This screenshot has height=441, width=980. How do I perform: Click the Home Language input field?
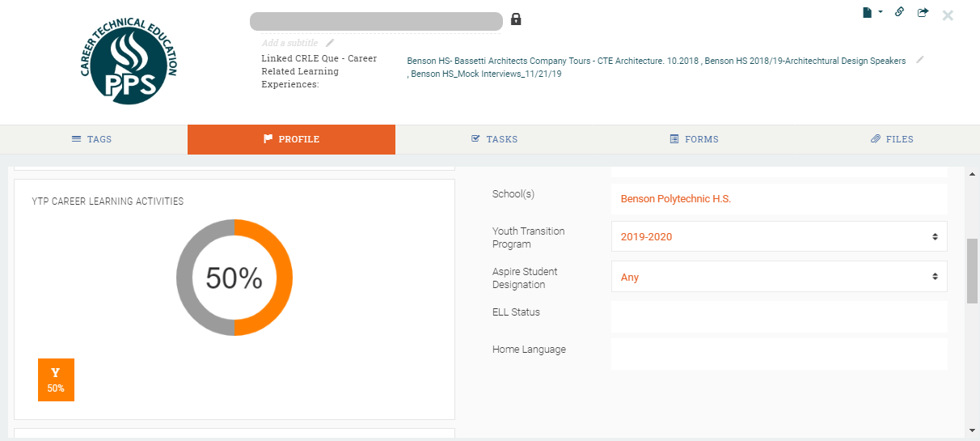click(x=779, y=354)
